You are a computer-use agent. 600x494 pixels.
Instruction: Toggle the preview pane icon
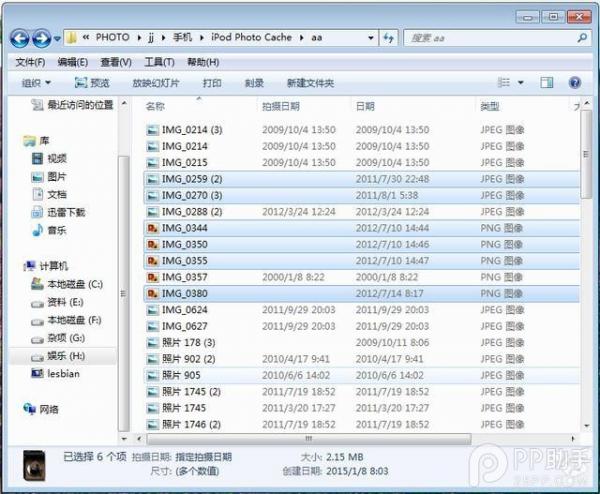(x=546, y=82)
